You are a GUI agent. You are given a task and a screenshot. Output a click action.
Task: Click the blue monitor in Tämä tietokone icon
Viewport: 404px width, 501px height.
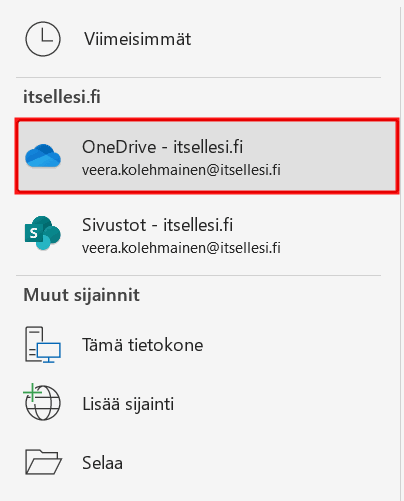(x=49, y=352)
